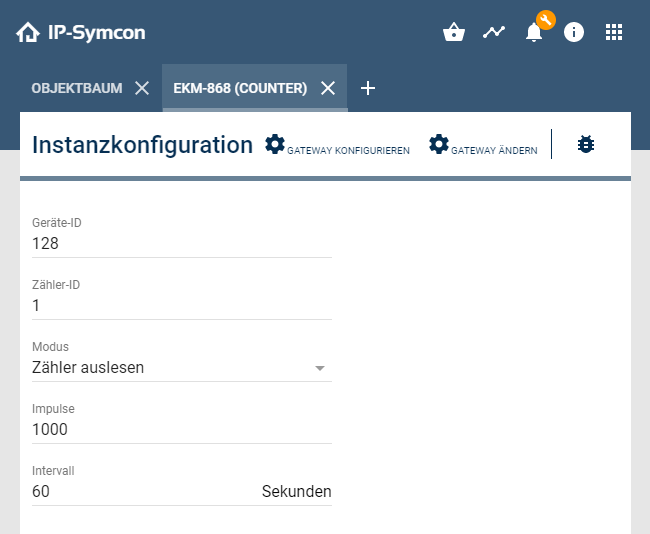Screen dimensions: 650x534
Task: Close the EKM-868 (Counter) tab
Action: tap(328, 88)
